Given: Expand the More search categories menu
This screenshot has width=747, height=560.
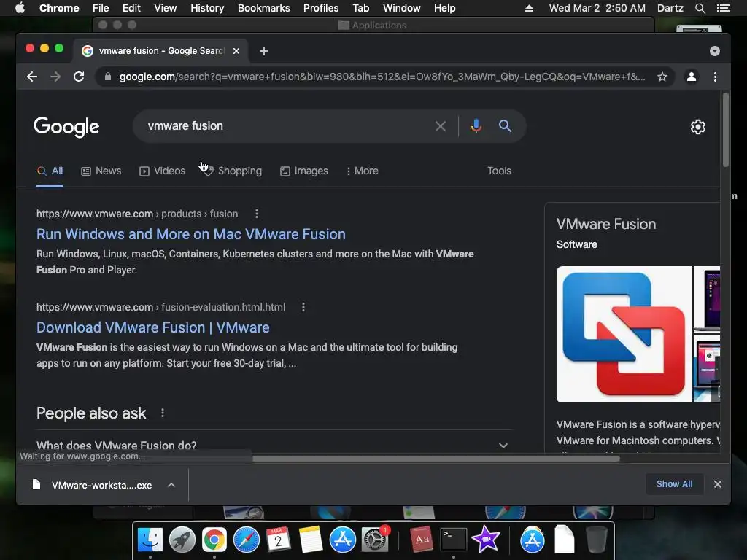Looking at the screenshot, I should coord(363,171).
